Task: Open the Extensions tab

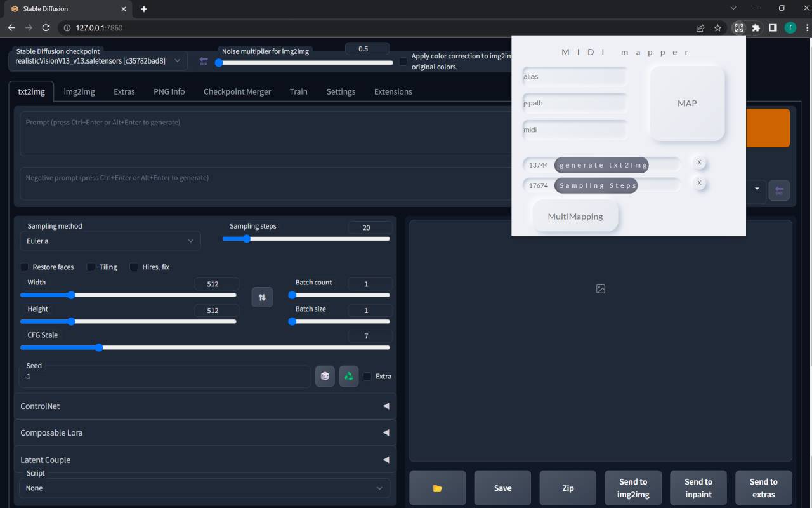Action: (393, 91)
